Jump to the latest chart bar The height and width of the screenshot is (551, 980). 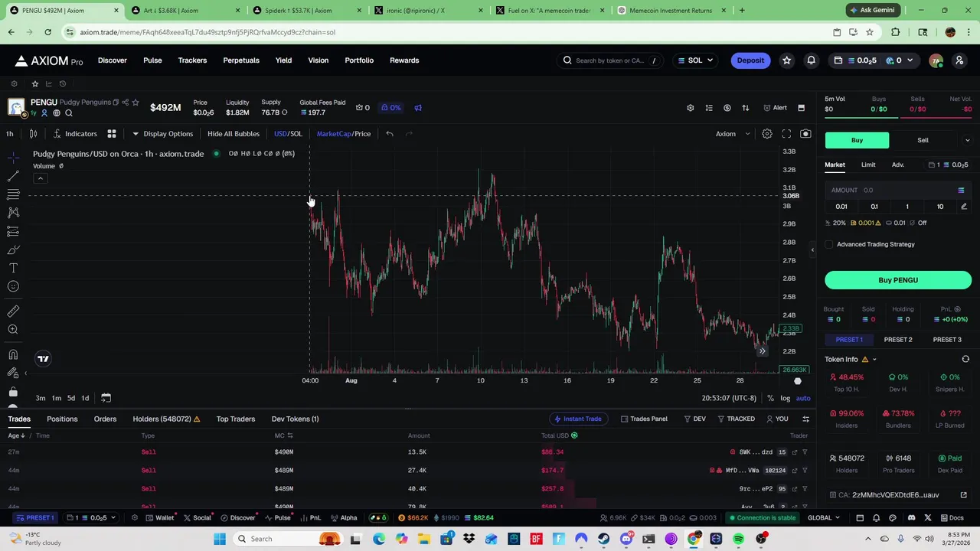click(762, 351)
